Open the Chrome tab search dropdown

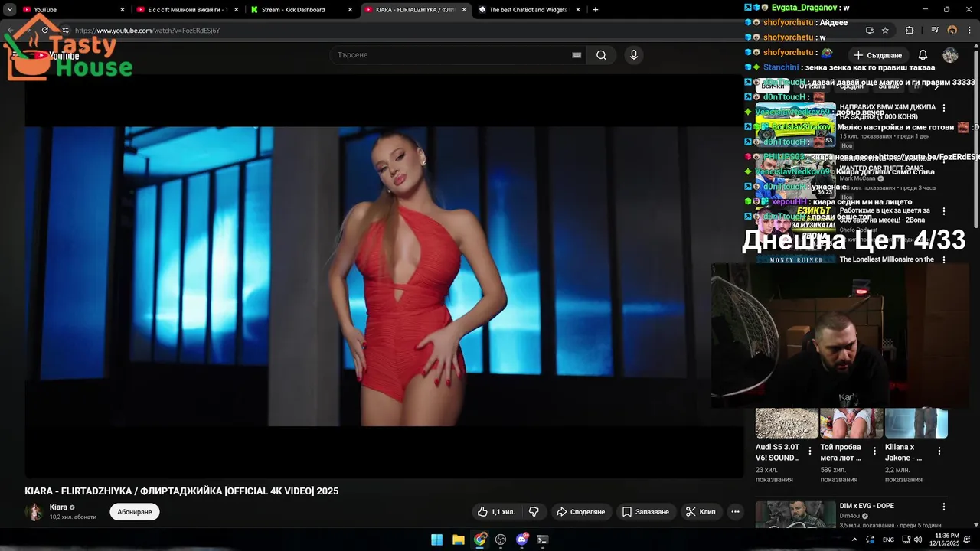click(x=10, y=10)
